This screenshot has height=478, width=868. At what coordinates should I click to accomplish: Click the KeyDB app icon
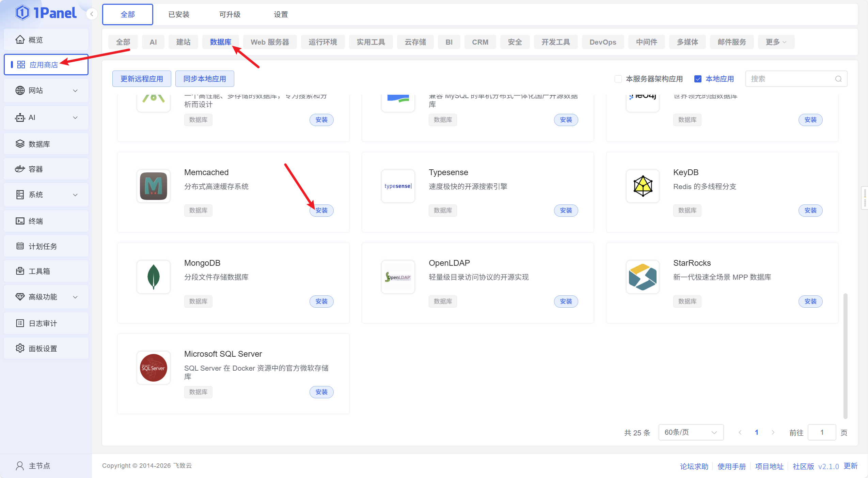click(642, 186)
